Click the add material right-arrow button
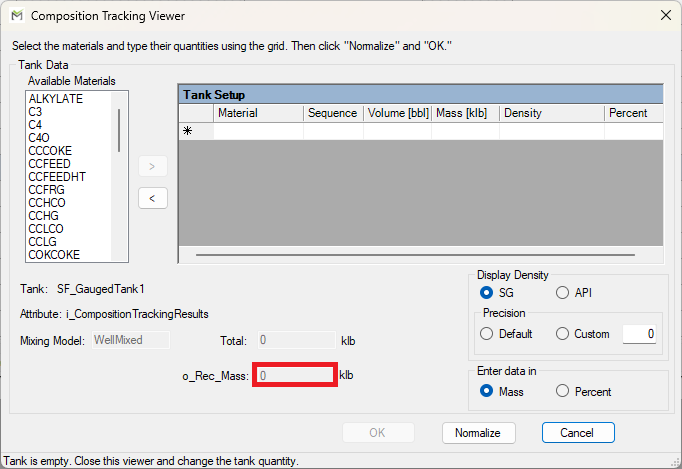Screen dimensions: 682x469 click(151, 166)
